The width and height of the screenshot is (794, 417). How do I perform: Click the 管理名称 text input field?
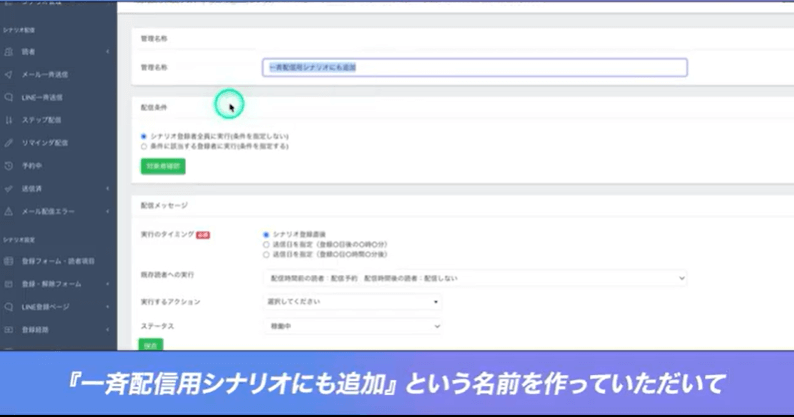click(x=475, y=67)
